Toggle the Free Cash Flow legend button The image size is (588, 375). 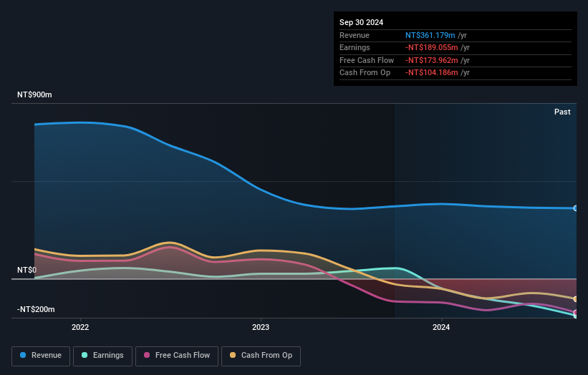click(177, 356)
